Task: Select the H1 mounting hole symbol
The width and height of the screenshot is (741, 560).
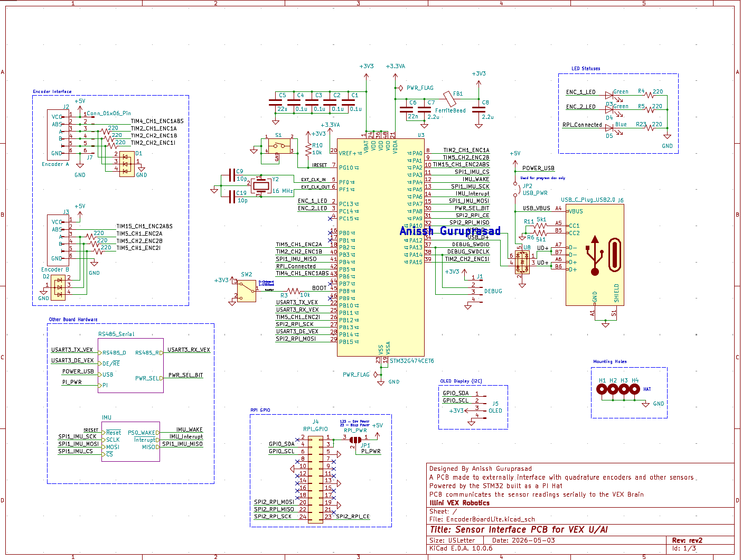Action: tap(602, 389)
